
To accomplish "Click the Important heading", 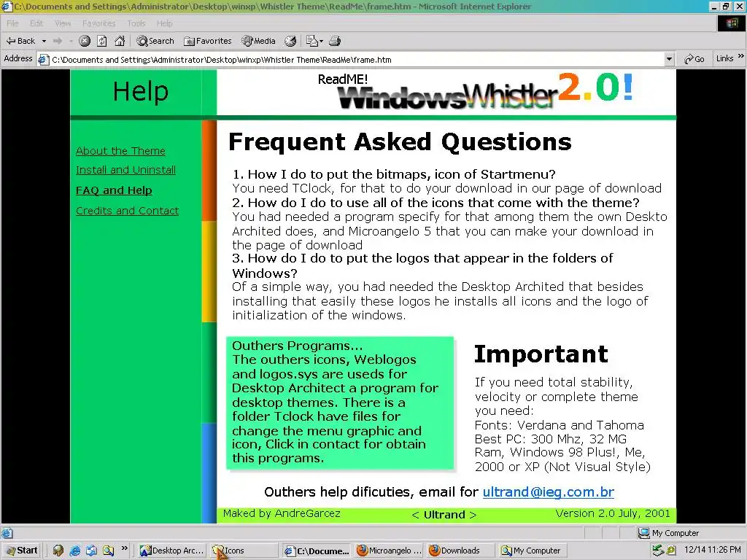I will 541,354.
